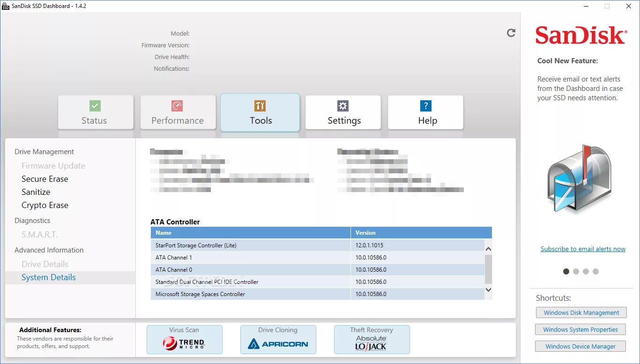Open the Status tab icon
640x364 pixels.
coord(96,106)
